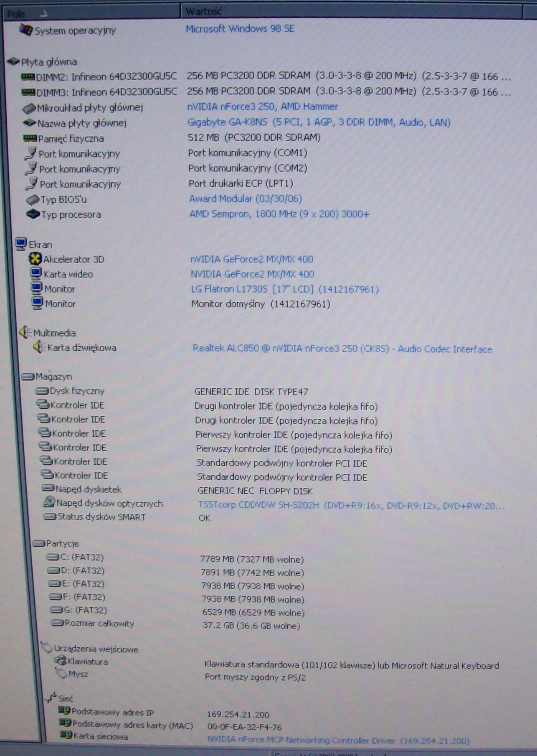This screenshot has height=756, width=537.
Task: Open the Microsoft Windows 98 SE link
Action: coord(240,29)
